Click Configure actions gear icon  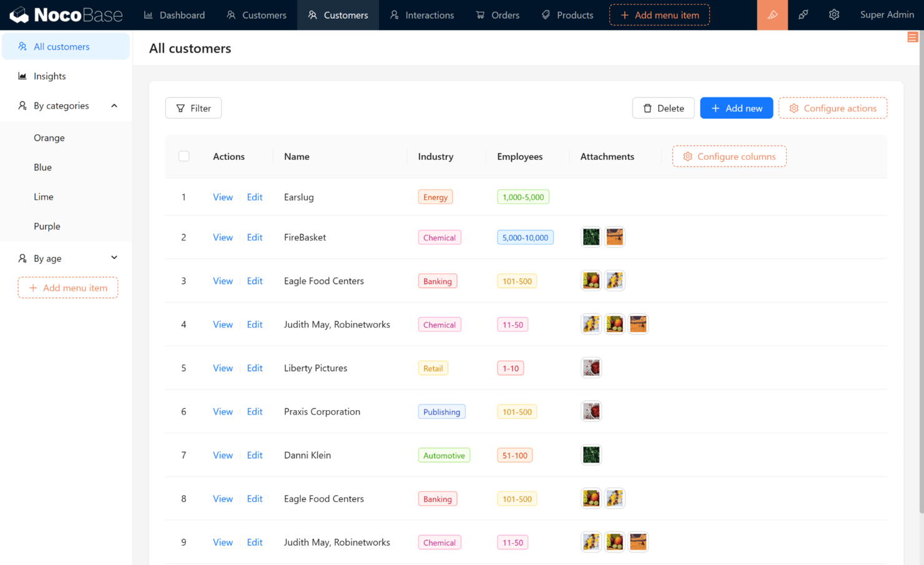(x=794, y=109)
